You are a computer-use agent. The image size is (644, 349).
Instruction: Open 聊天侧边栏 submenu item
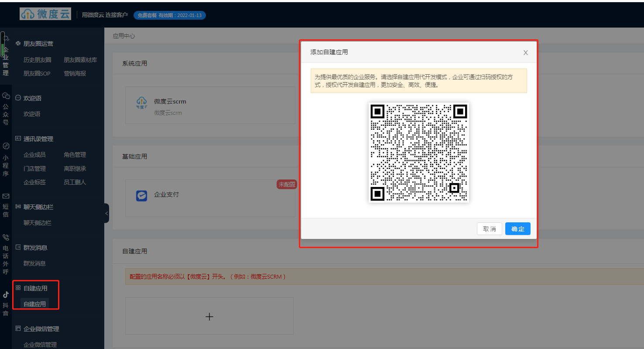coord(38,223)
